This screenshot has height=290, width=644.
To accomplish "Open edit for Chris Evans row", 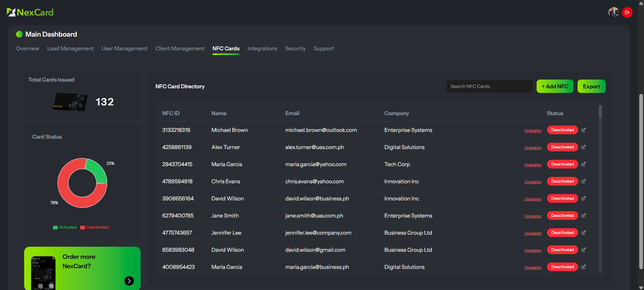I will [584, 181].
